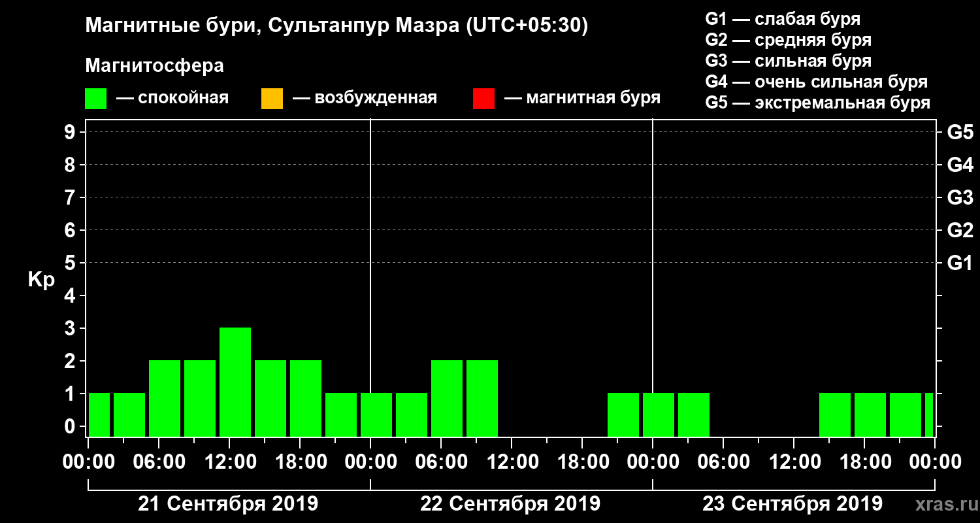Click the '23 Сентября 2019' date label
Image resolution: width=980 pixels, height=523 pixels.
[x=792, y=504]
